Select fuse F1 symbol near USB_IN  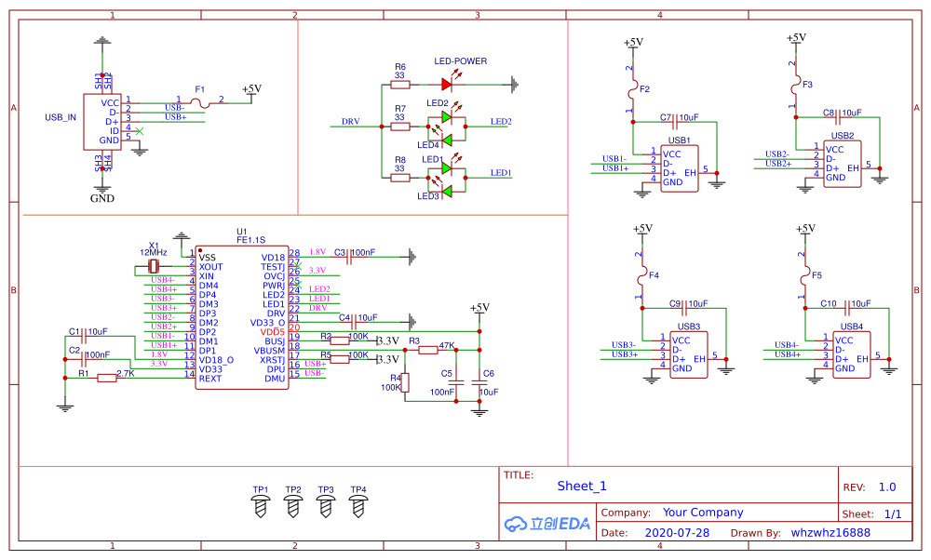pos(201,104)
